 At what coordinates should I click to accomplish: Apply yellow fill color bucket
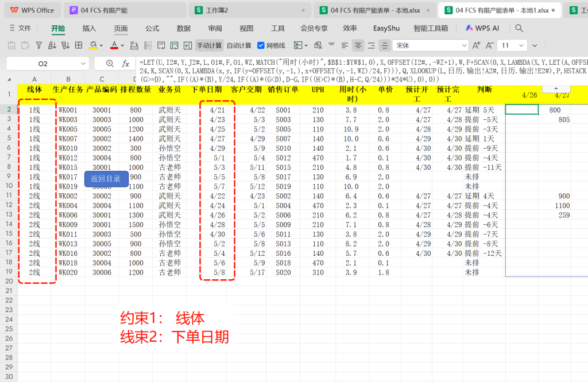tap(93, 46)
